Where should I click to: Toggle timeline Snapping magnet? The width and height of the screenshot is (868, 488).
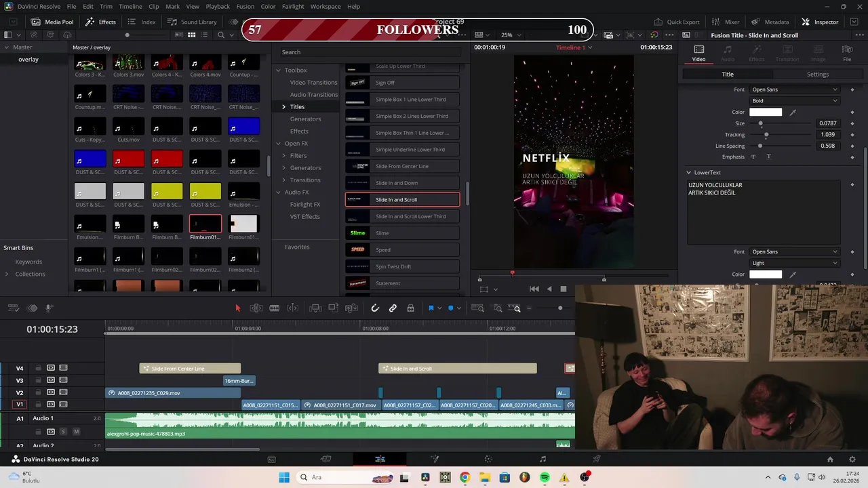click(375, 308)
